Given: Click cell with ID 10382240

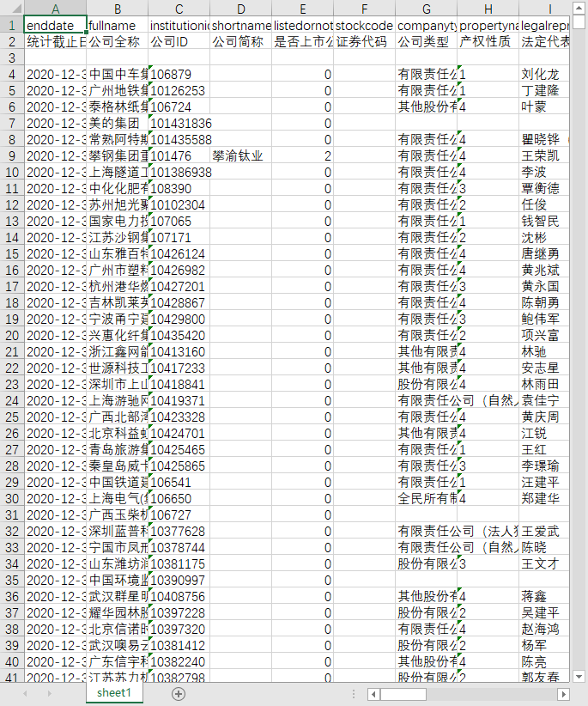Looking at the screenshot, I should coord(179,661).
